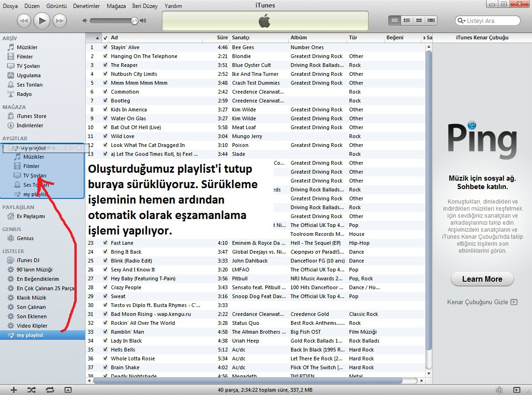Toggle repeat playback
Screen dimensions: 532x395
pyautogui.click(x=50, y=390)
